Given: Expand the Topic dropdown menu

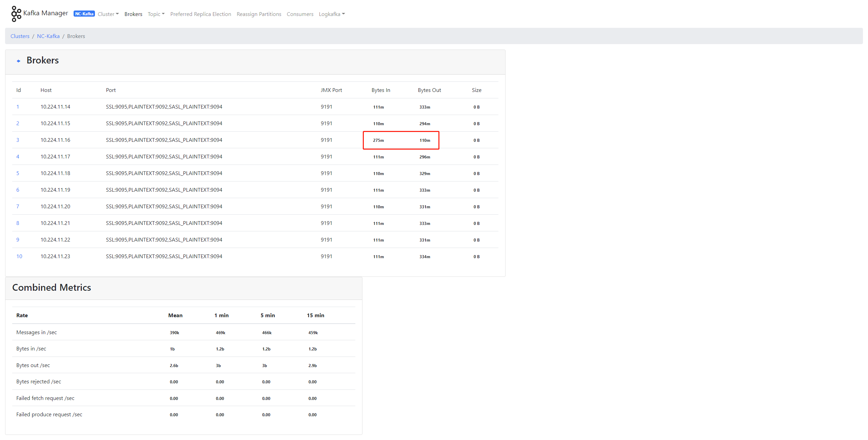Looking at the screenshot, I should click(156, 14).
